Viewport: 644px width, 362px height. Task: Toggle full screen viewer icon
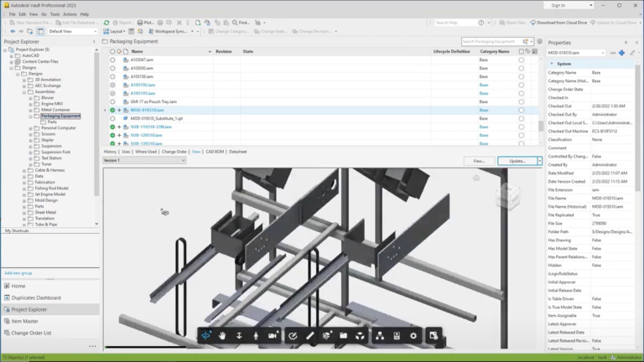[x=434, y=336]
